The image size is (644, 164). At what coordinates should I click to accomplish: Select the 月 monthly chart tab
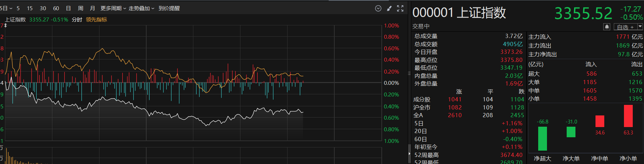point(92,8)
